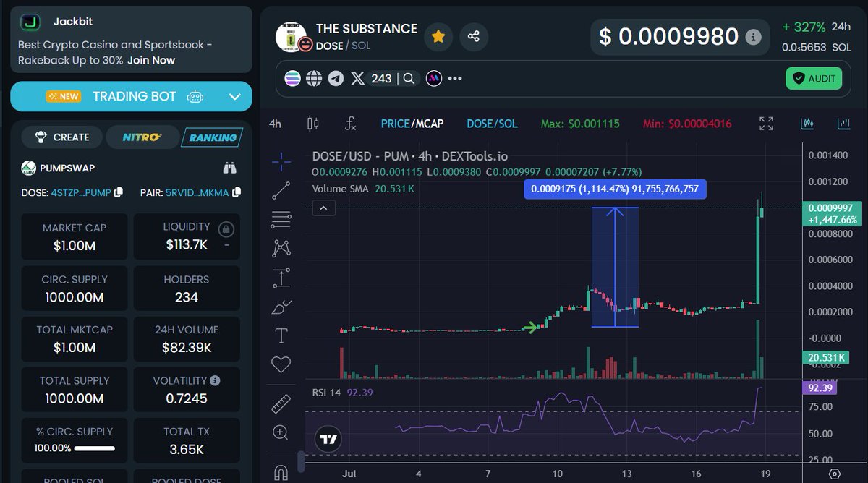Screen dimensions: 868x483
Task: Select the ruler measure tool
Action: coord(281,403)
